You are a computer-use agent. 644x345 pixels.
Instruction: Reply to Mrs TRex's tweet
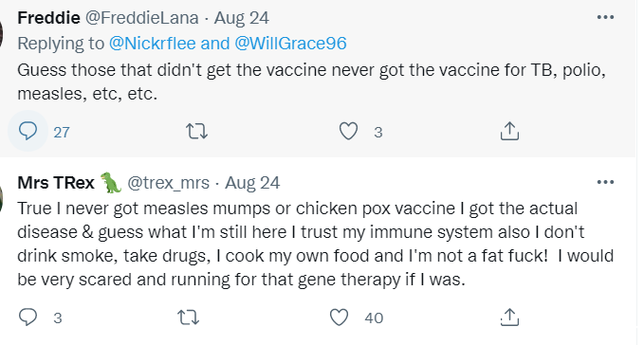click(28, 318)
